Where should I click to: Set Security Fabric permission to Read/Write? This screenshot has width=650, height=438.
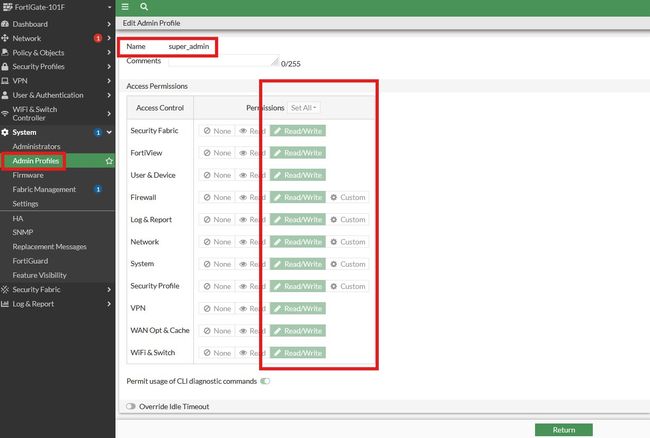coord(298,131)
